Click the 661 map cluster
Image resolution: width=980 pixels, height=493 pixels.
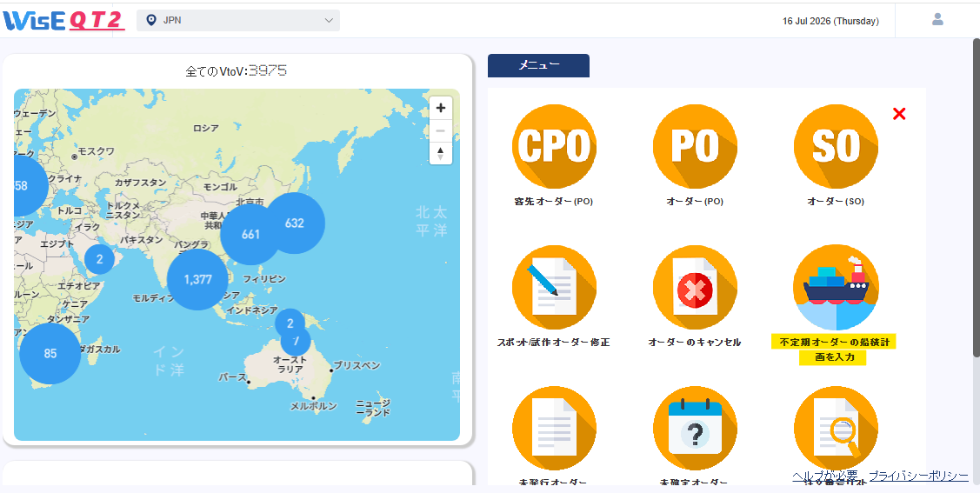pyautogui.click(x=250, y=234)
